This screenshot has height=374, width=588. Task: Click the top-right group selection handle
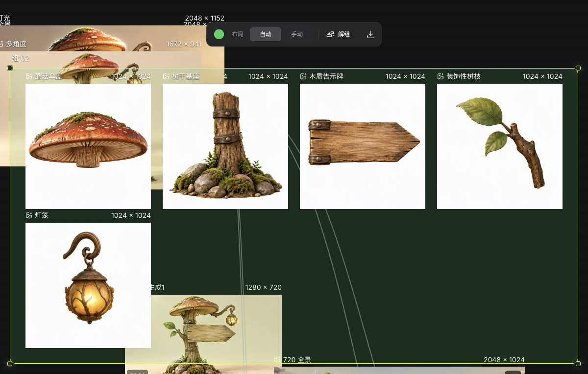[x=578, y=68]
